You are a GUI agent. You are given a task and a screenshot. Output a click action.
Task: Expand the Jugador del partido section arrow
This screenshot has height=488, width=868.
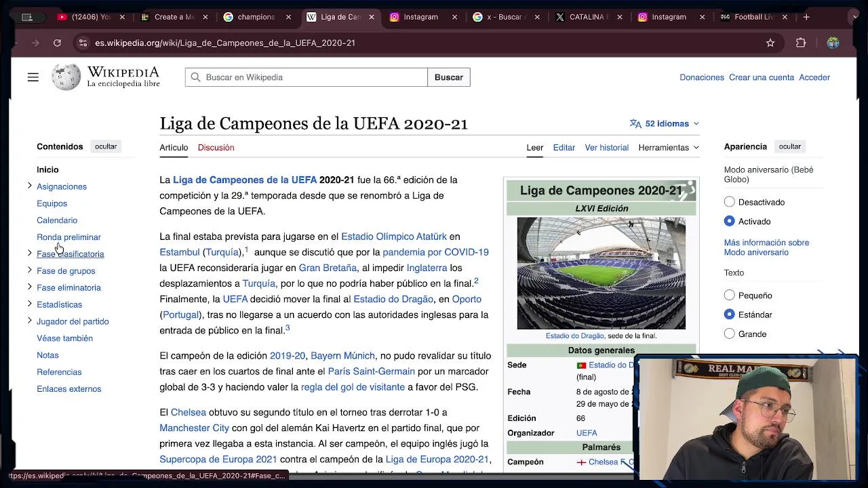click(29, 321)
